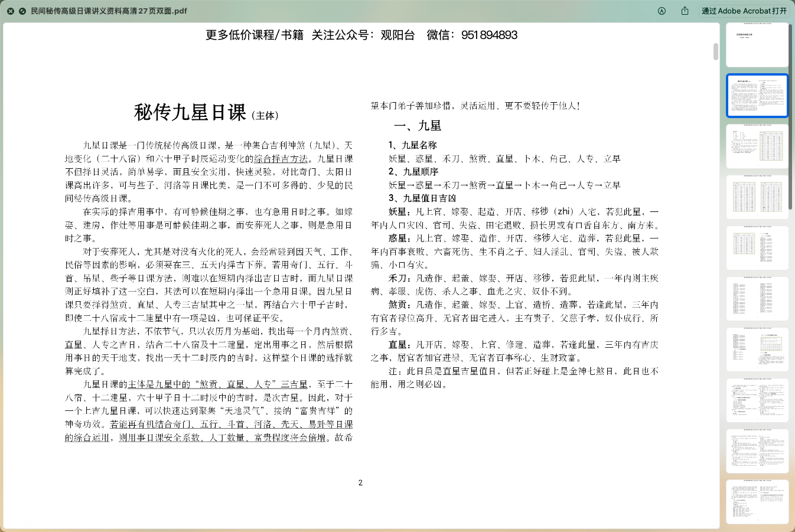Image resolution: width=795 pixels, height=532 pixels.
Task: Click the 一、九星 section heading
Action: [417, 126]
